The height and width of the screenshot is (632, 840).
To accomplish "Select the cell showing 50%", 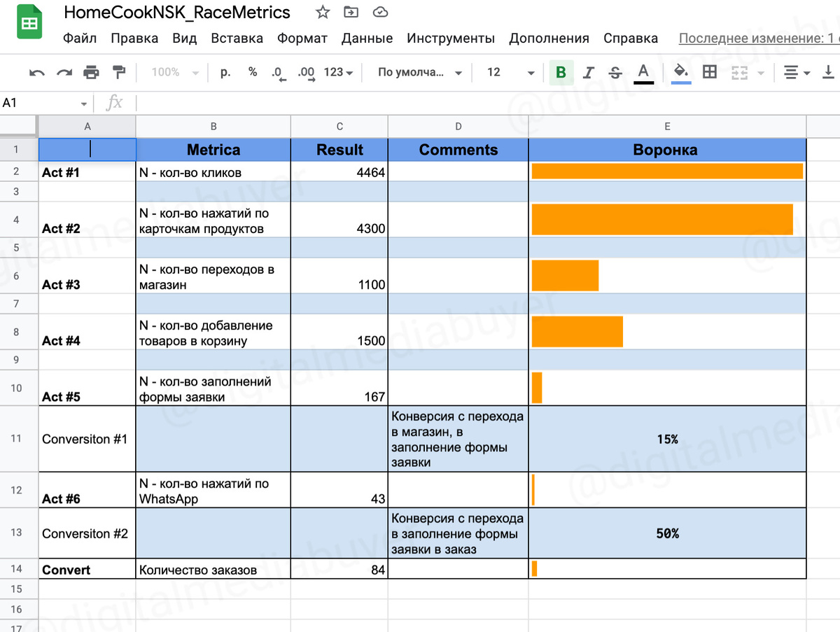I will (668, 533).
